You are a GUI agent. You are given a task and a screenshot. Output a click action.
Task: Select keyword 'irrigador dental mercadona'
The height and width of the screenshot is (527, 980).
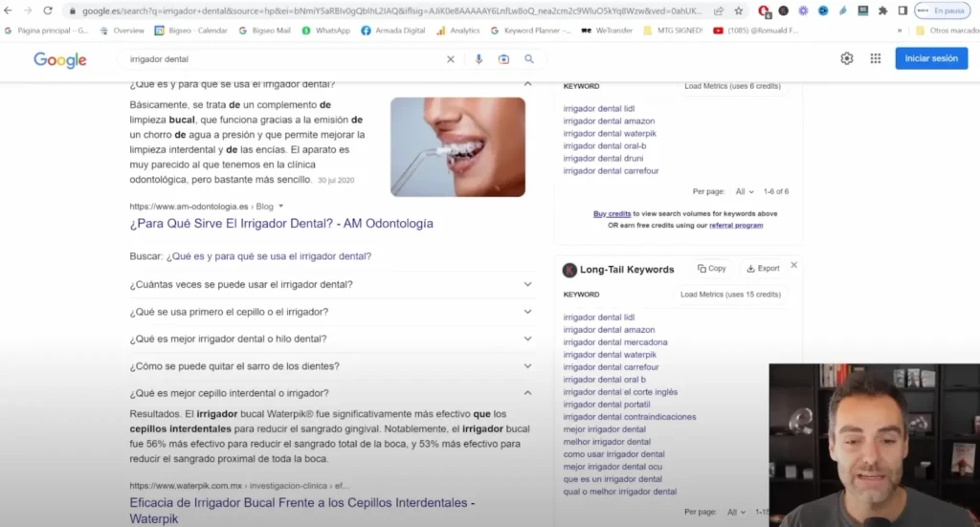(615, 342)
